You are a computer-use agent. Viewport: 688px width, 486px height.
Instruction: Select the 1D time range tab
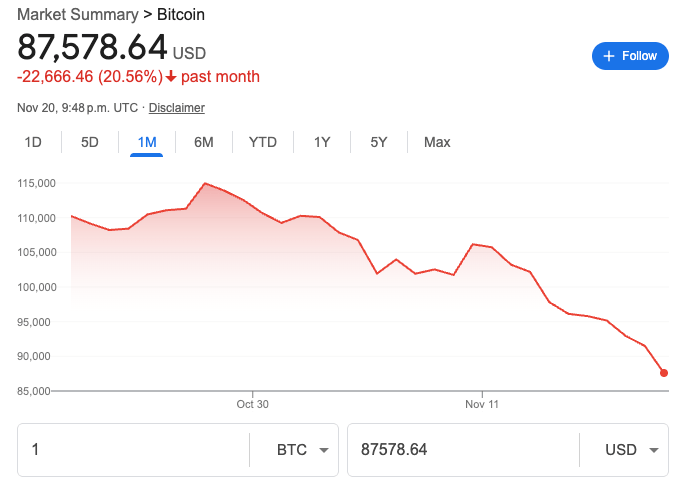pyautogui.click(x=33, y=142)
